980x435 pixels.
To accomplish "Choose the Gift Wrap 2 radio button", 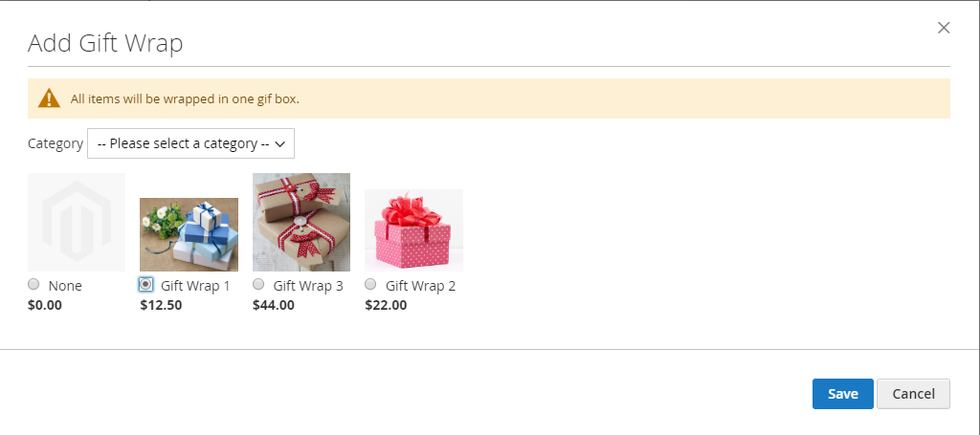I will 371,284.
